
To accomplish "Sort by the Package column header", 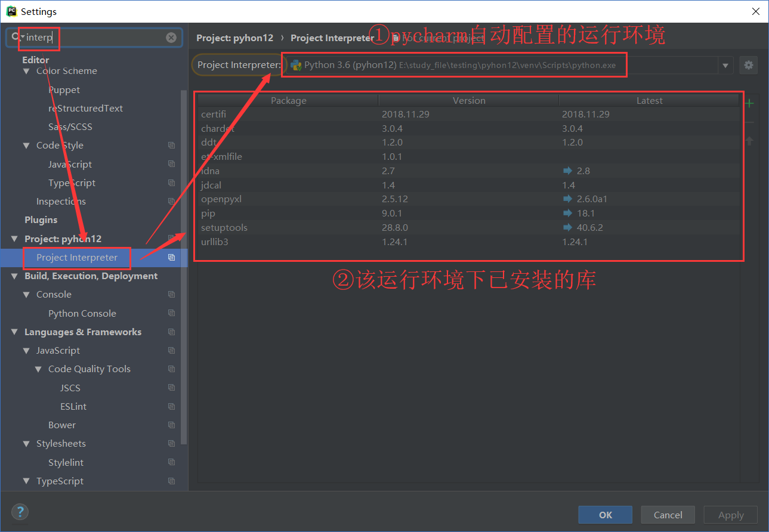I will [289, 101].
